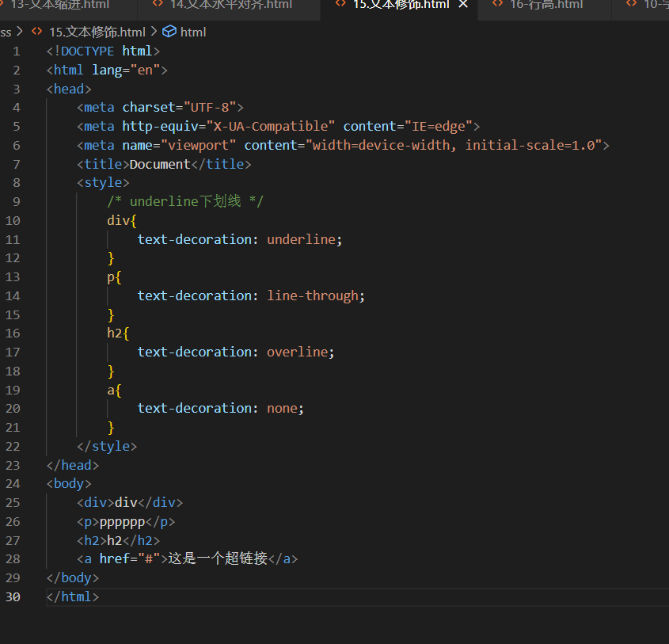The image size is (669, 644).
Task: Open the 16-行高.html tab
Action: pyautogui.click(x=546, y=5)
